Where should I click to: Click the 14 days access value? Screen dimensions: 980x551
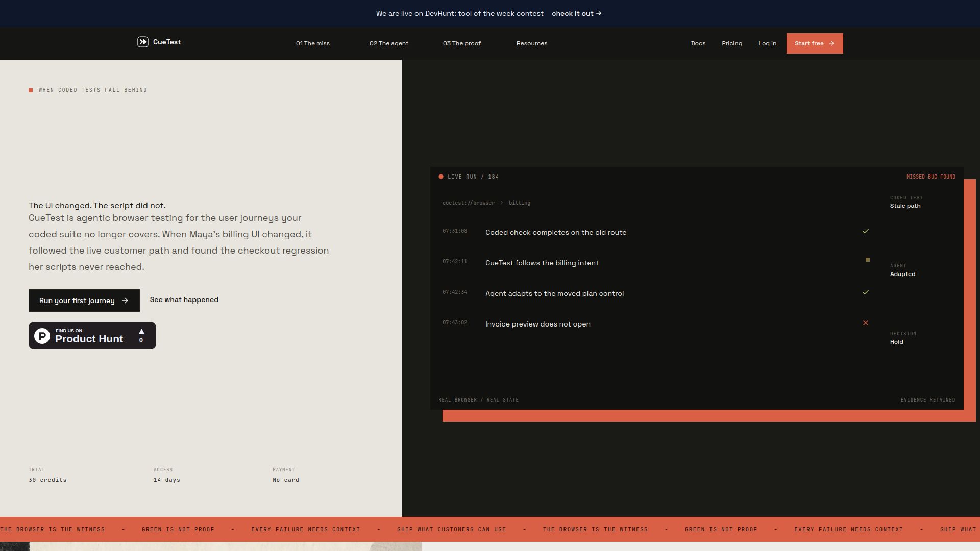tap(167, 480)
